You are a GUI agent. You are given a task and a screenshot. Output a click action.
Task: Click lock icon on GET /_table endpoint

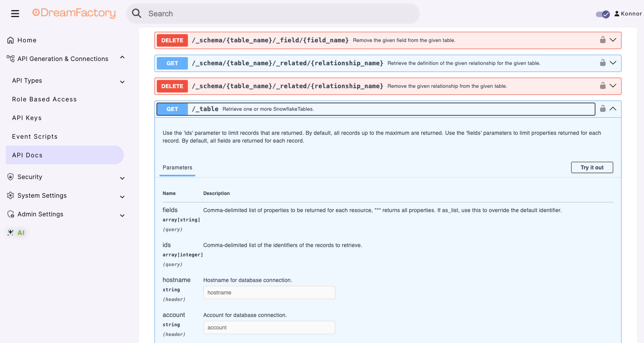tap(603, 108)
